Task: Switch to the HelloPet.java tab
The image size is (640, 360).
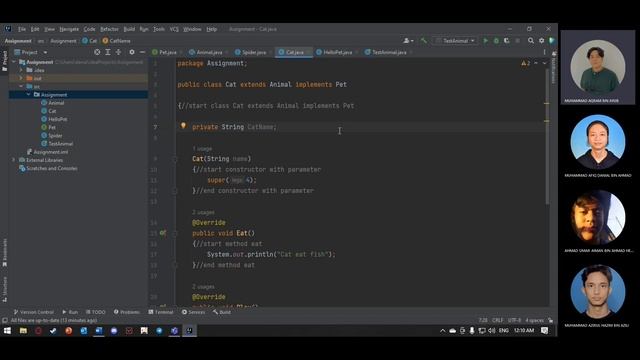Action: (337, 52)
